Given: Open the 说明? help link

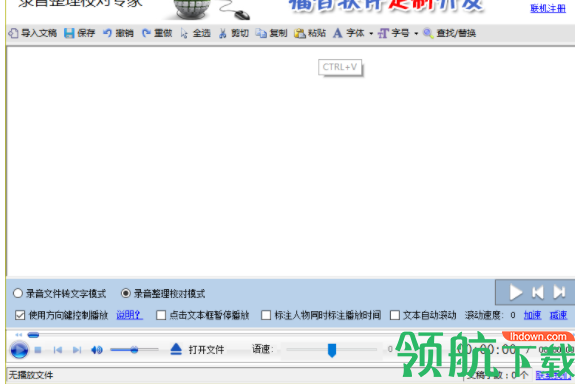Looking at the screenshot, I should pos(129,315).
